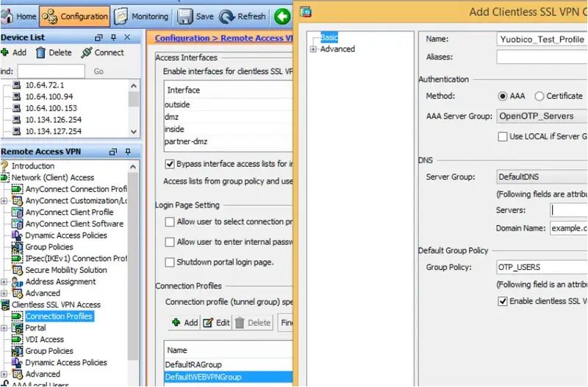Expand the Portal node

click(4, 328)
